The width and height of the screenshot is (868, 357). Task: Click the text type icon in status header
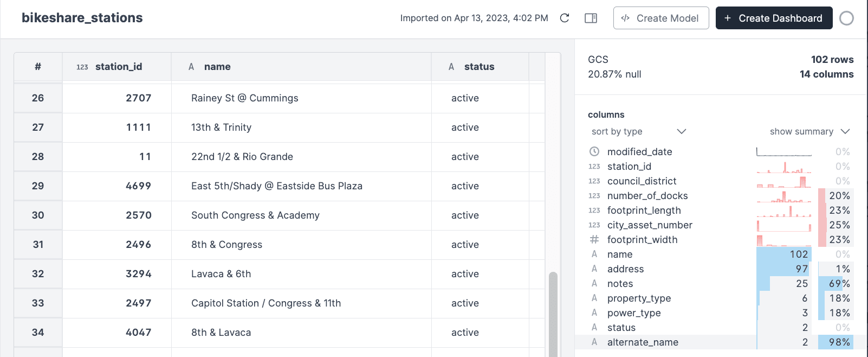pyautogui.click(x=451, y=67)
